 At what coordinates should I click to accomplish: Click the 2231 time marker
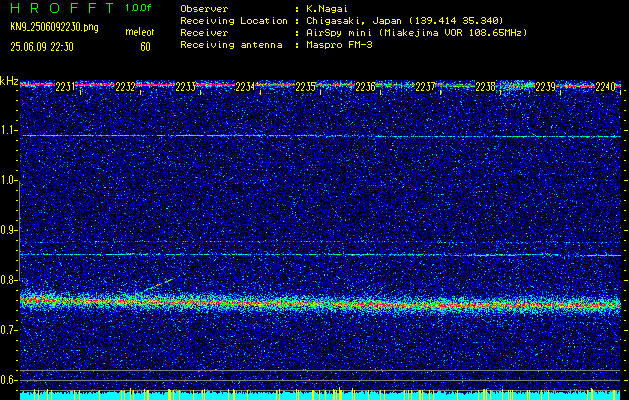[x=65, y=87]
